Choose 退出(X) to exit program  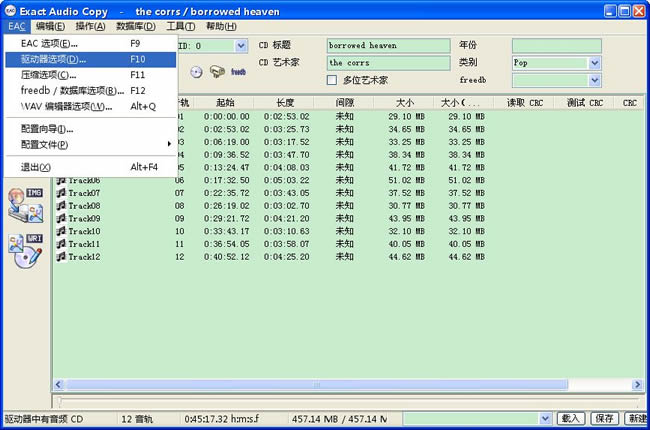pyautogui.click(x=90, y=167)
